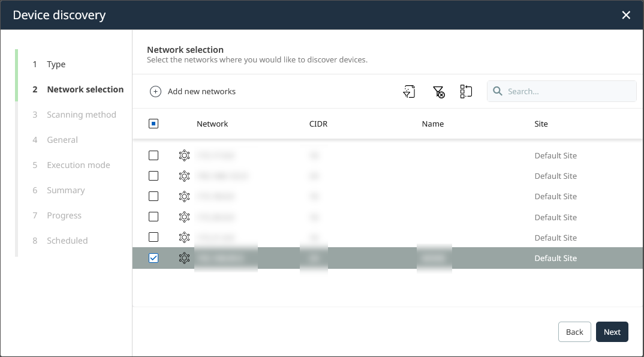The height and width of the screenshot is (357, 644).
Task: Go to the Type step in wizard
Action: [x=56, y=64]
